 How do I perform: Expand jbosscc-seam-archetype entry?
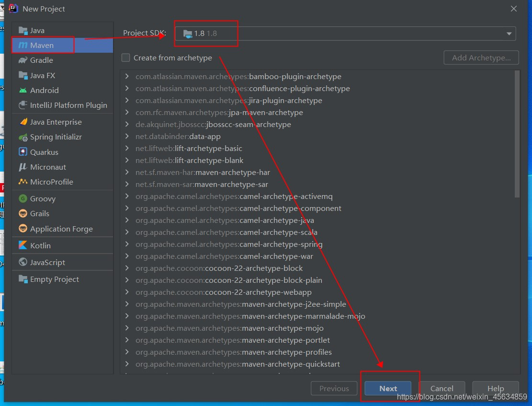pos(127,124)
